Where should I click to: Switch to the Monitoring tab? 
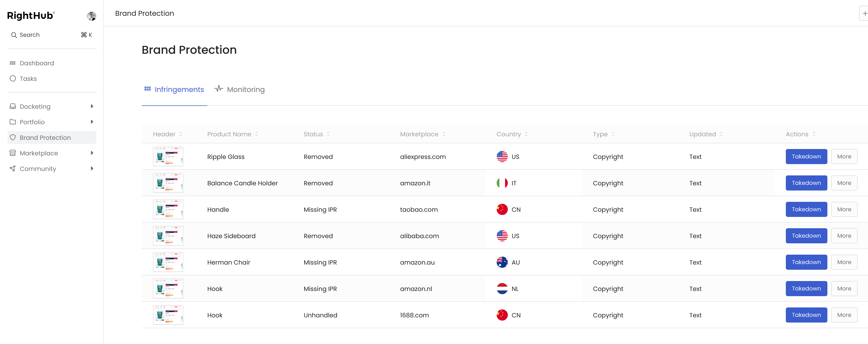coord(240,90)
